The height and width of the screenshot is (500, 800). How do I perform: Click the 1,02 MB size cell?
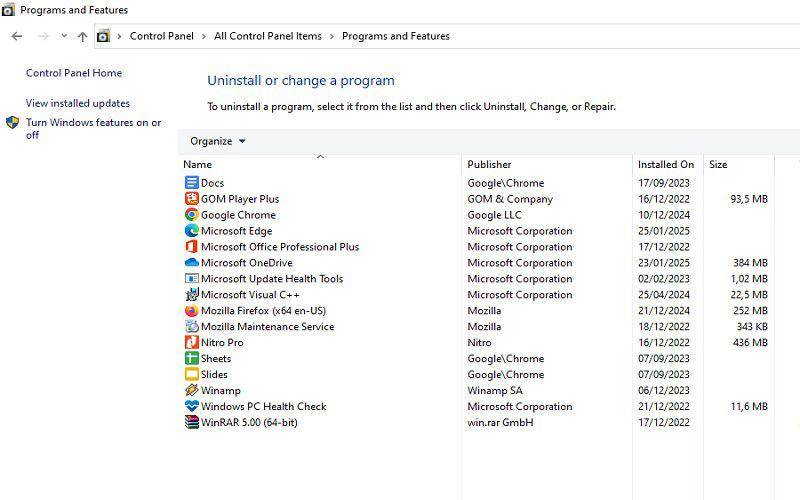[x=748, y=279]
